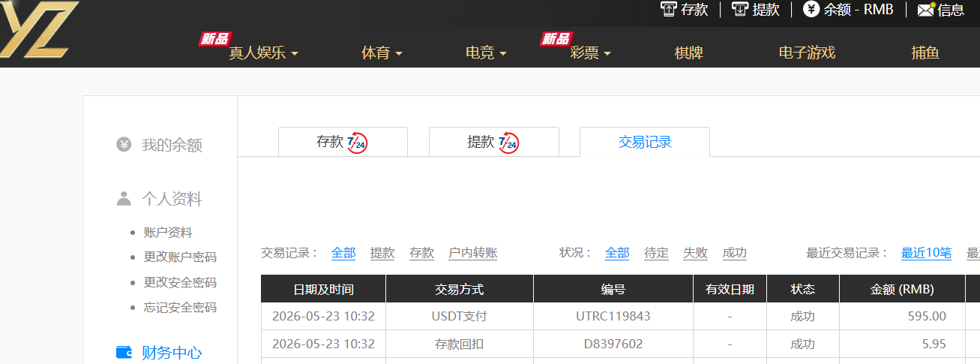The image size is (980, 364).
Task: Open 账户资料 in sidebar
Action: [168, 233]
